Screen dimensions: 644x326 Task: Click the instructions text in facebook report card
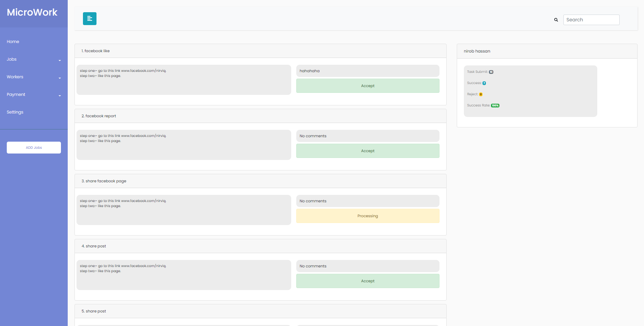click(123, 138)
